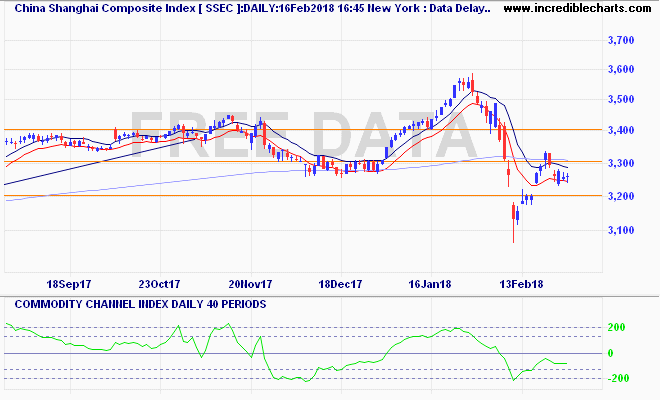Click the 3,700 price axis label
The height and width of the screenshot is (400, 660).
[x=621, y=40]
